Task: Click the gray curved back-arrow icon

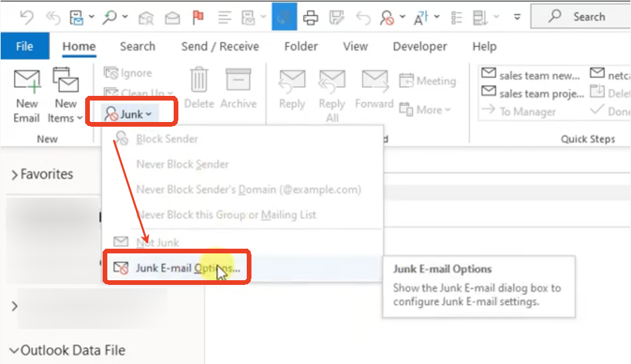Action: coord(363,18)
